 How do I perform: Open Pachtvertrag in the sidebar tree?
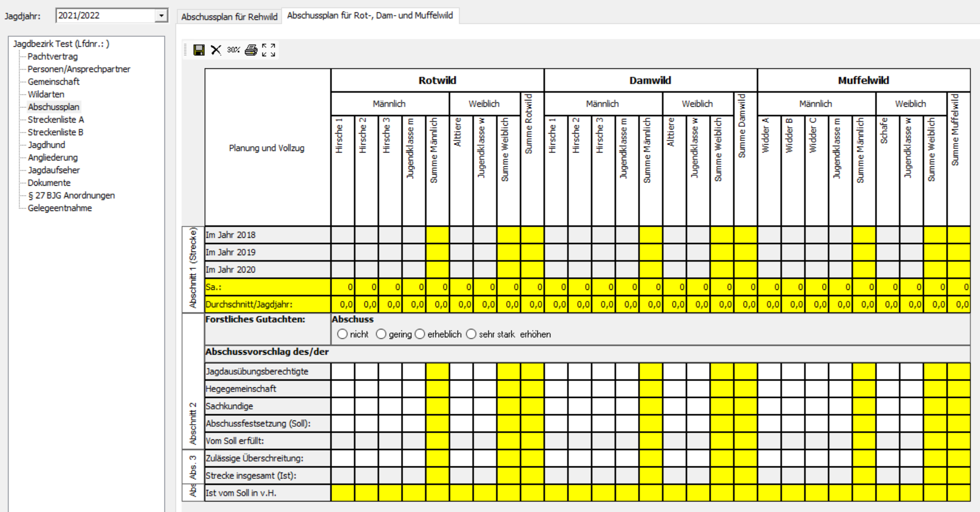(53, 56)
